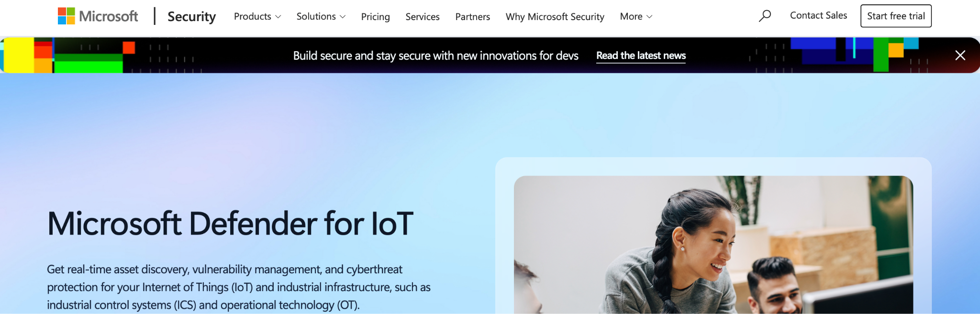The height and width of the screenshot is (314, 980).
Task: Go to the Pricing menu item
Action: tap(375, 17)
